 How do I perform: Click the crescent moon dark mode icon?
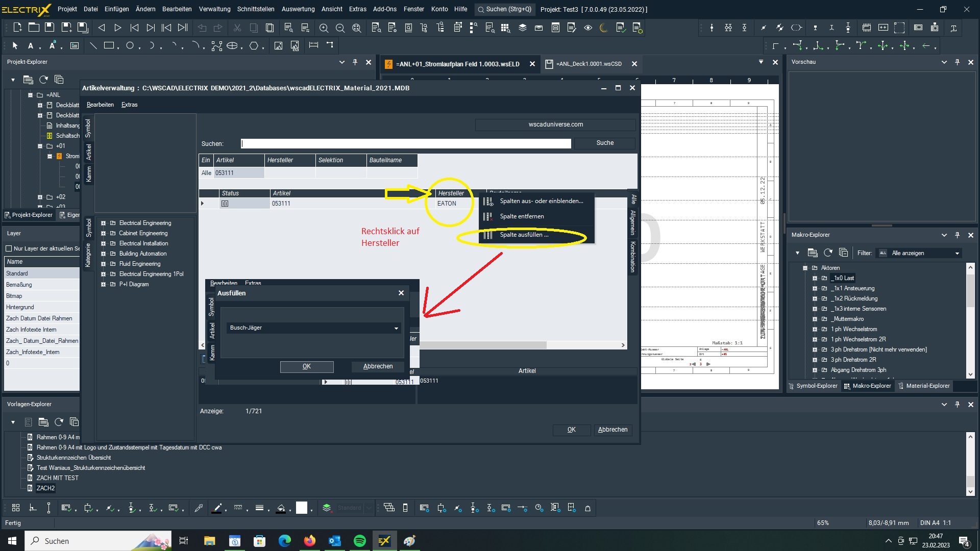604,28
